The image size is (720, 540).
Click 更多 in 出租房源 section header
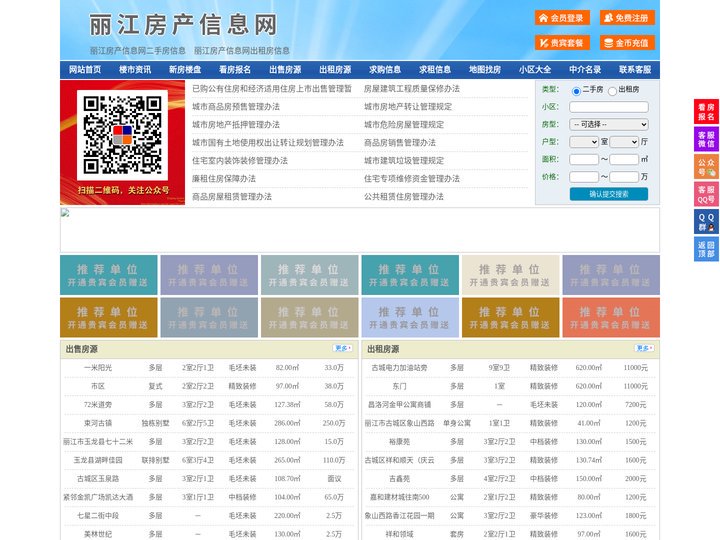tap(644, 349)
